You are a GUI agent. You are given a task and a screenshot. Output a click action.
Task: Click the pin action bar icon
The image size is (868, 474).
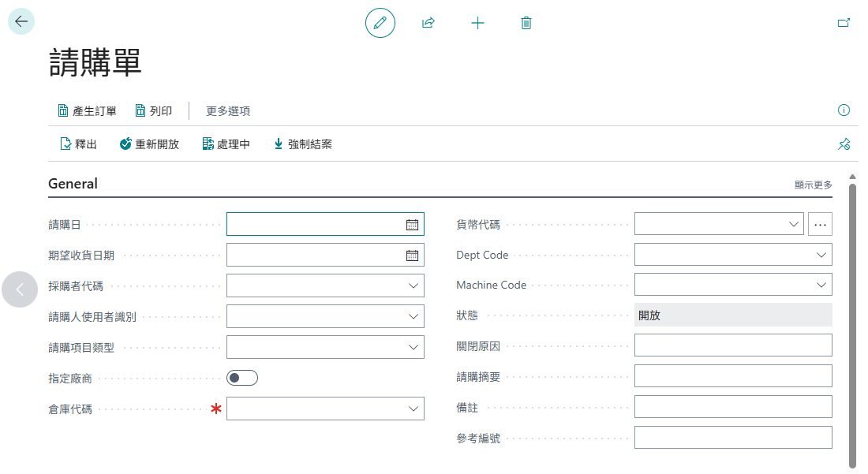844,144
